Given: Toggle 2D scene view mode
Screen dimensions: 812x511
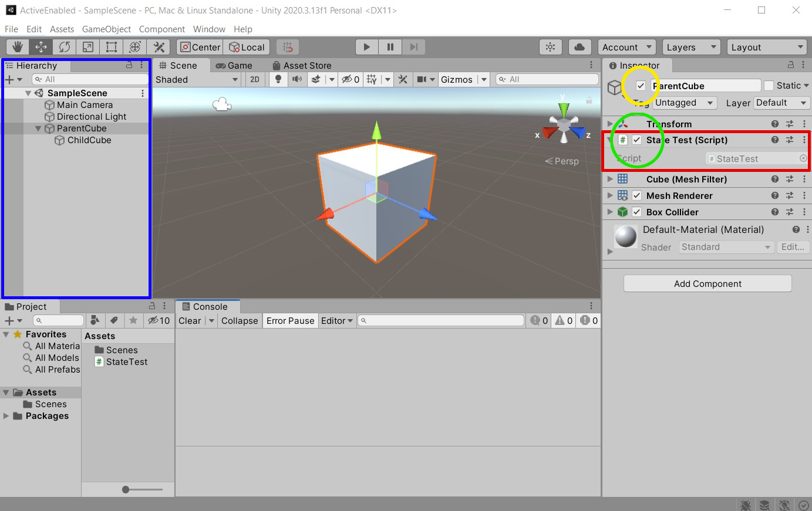Looking at the screenshot, I should [x=255, y=79].
